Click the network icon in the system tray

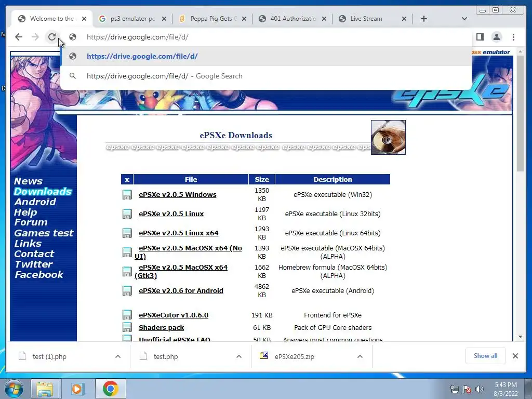454,389
